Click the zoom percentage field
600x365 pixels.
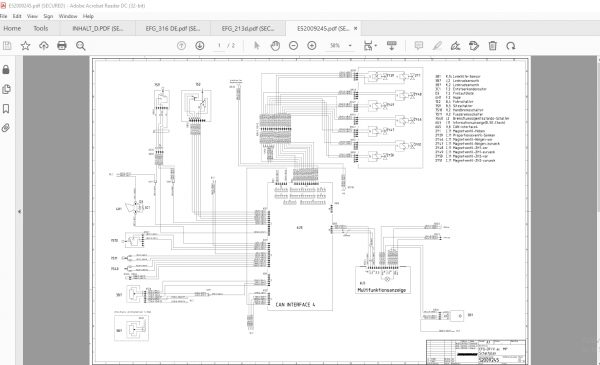[335, 46]
